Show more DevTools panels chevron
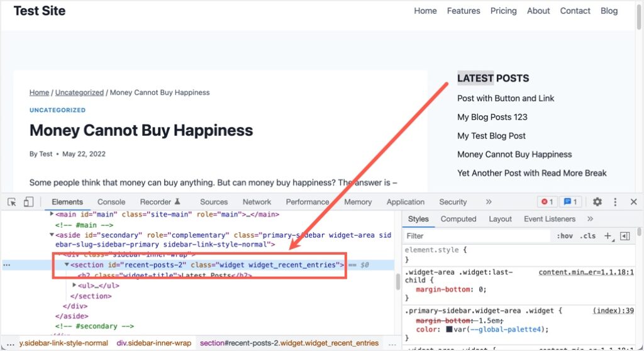This screenshot has height=351, width=644. 489,202
